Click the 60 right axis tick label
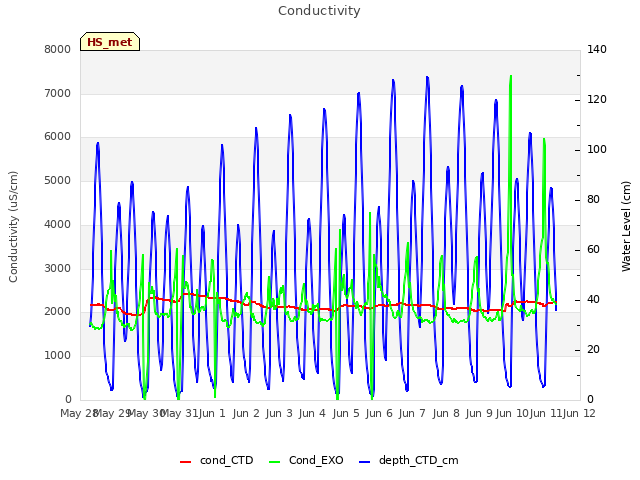Viewport: 640px width, 480px height. pos(593,250)
